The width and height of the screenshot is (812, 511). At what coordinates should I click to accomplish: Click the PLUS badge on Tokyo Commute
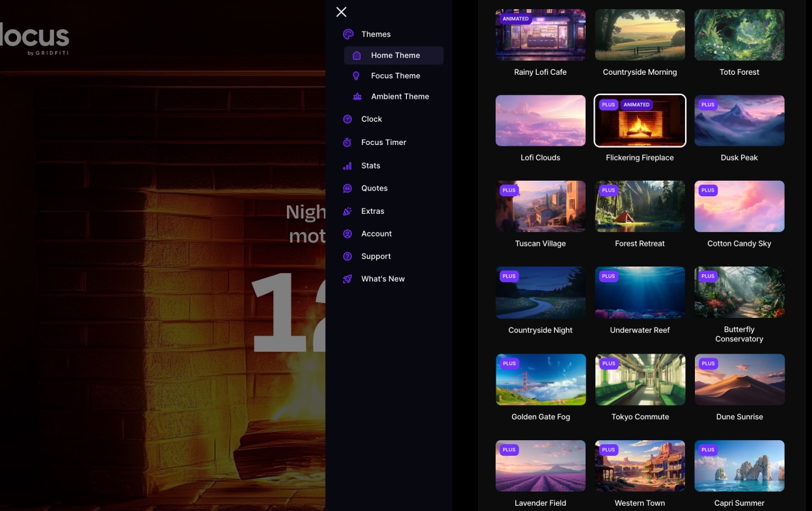click(x=608, y=363)
